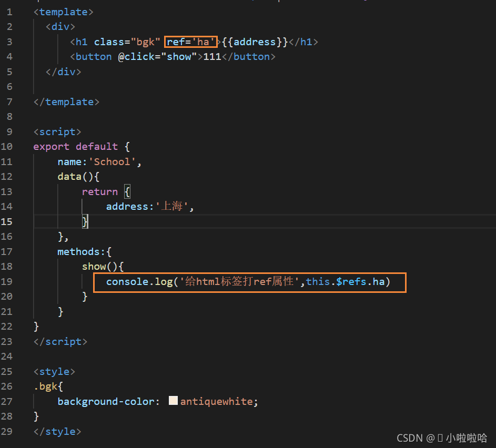This screenshot has height=448, width=496.
Task: Click line number 1 in gutter
Action: point(9,12)
